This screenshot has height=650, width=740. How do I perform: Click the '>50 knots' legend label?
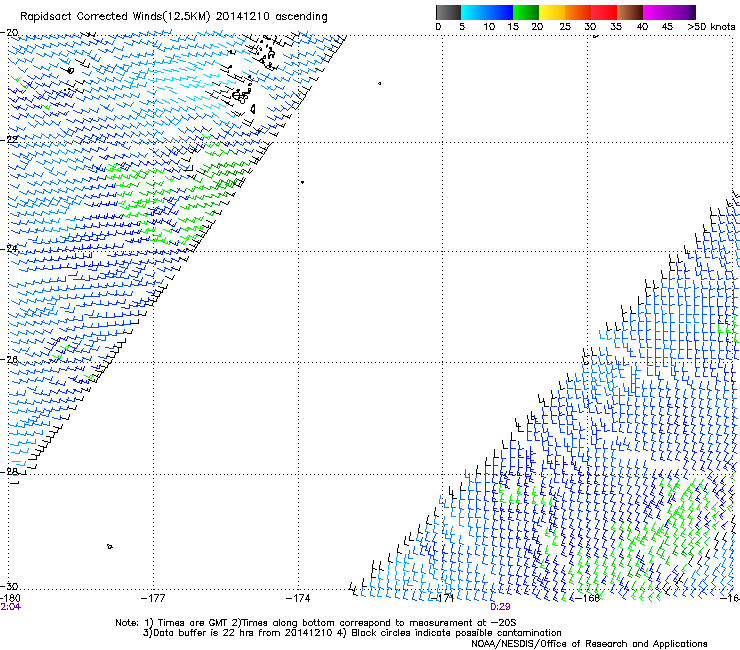click(711, 27)
